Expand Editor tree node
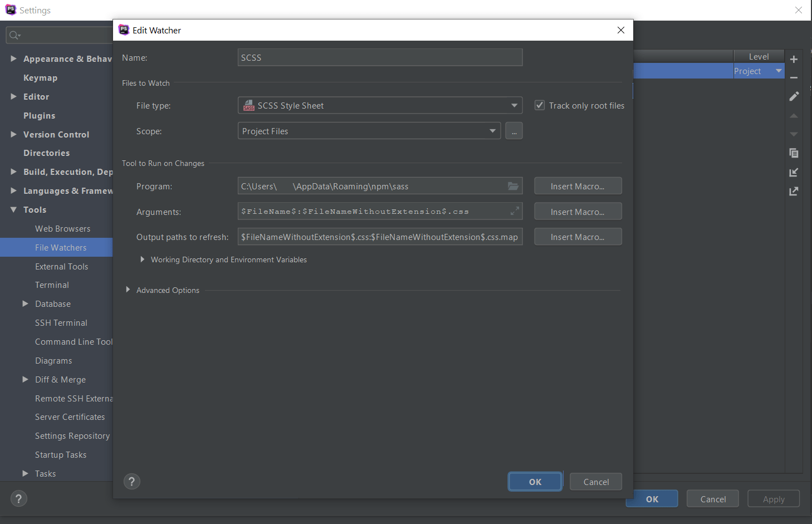This screenshot has height=524, width=812. (13, 96)
